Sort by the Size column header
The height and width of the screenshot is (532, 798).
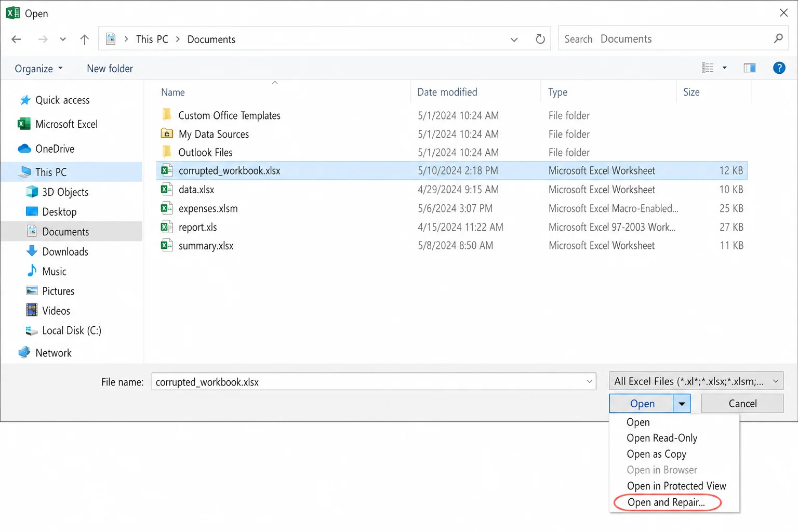(691, 92)
